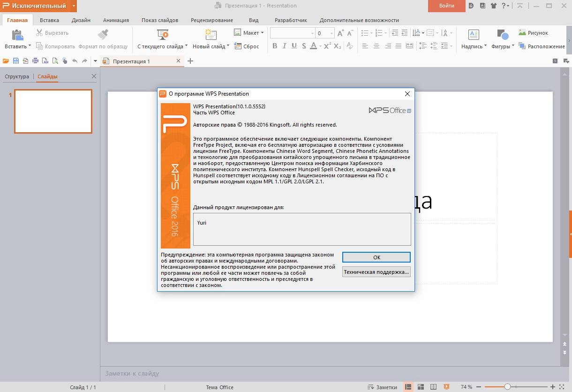This screenshot has height=392, width=572.
Task: Click the clear formatting eraser icon
Action: click(349, 46)
